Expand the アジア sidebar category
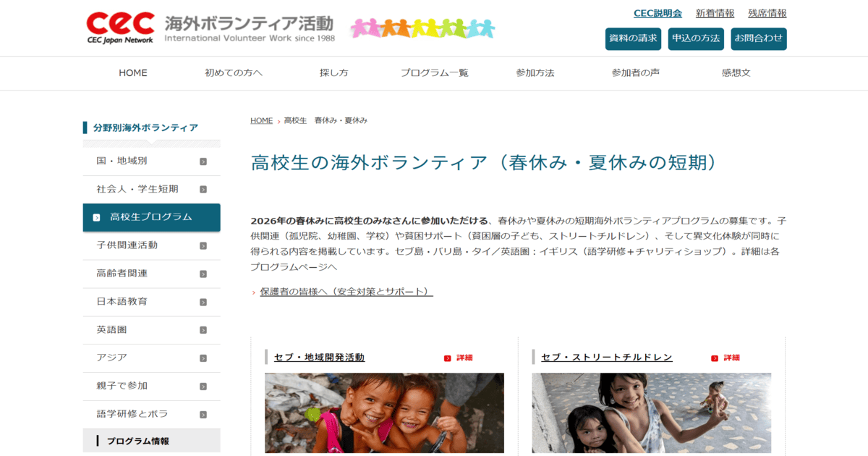Screen dimensions: 868x456 point(152,358)
